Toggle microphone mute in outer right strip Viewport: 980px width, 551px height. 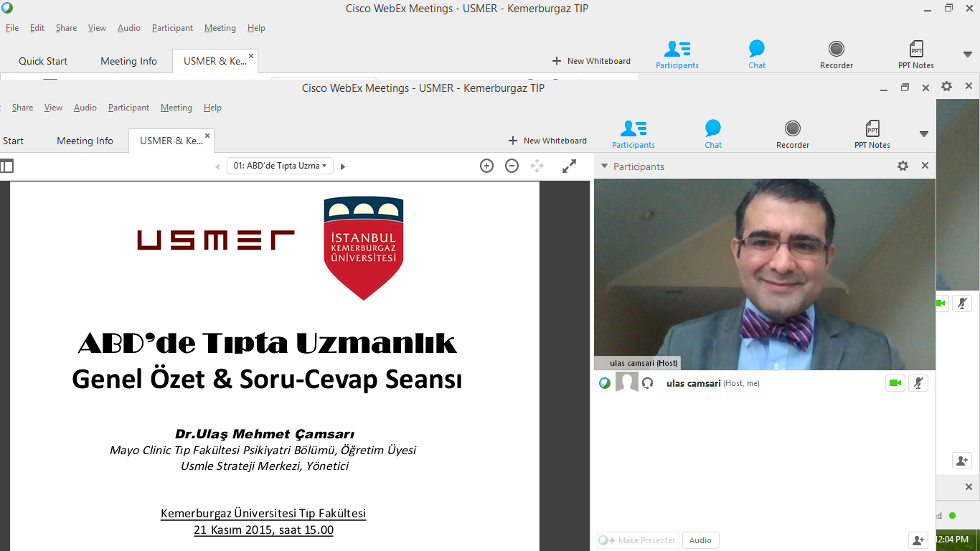pyautogui.click(x=962, y=303)
